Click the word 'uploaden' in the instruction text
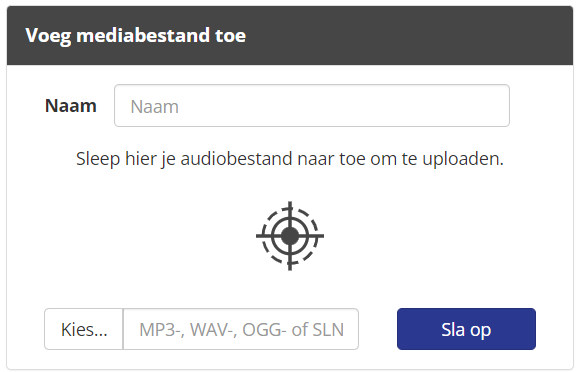This screenshot has height=372, width=576. tap(463, 159)
